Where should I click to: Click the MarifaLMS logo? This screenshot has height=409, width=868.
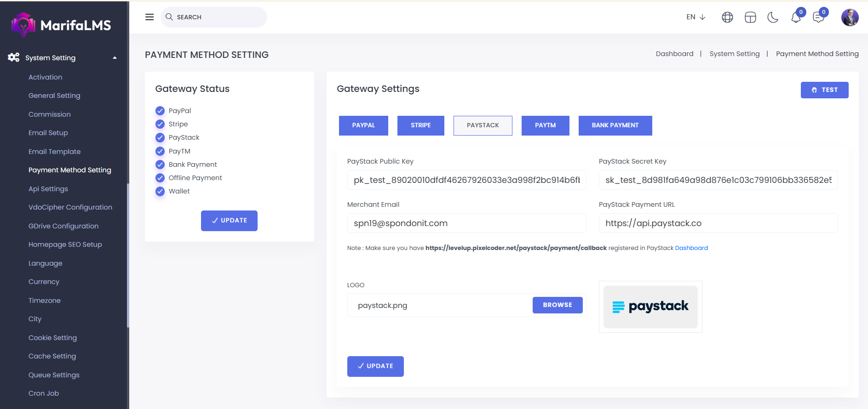62,25
